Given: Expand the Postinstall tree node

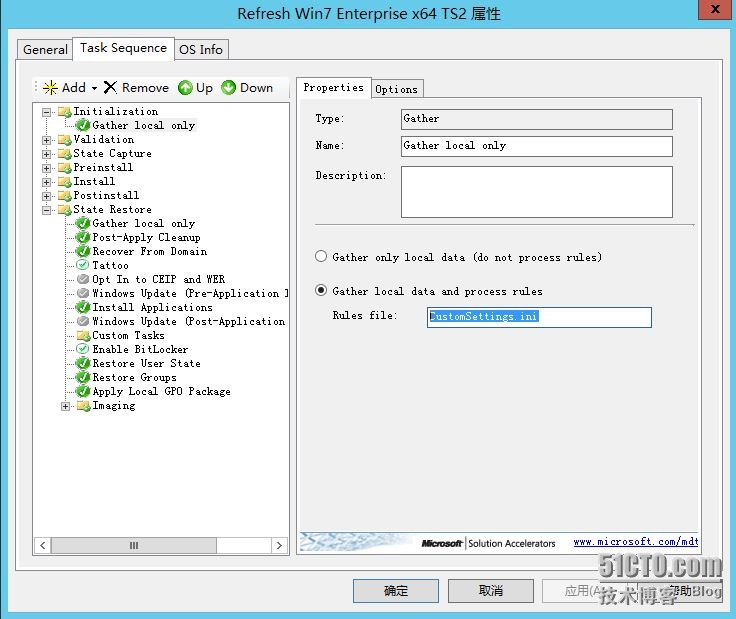Looking at the screenshot, I should click(46, 196).
